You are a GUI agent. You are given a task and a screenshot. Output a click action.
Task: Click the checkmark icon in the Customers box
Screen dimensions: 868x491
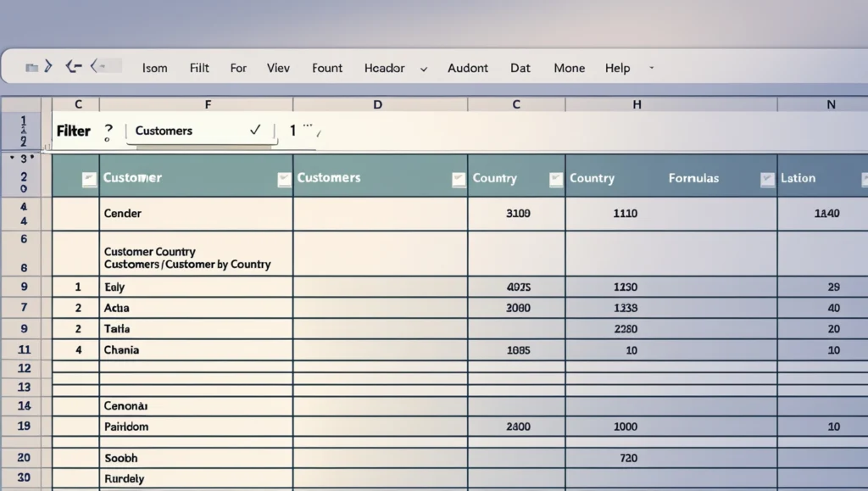click(x=255, y=131)
